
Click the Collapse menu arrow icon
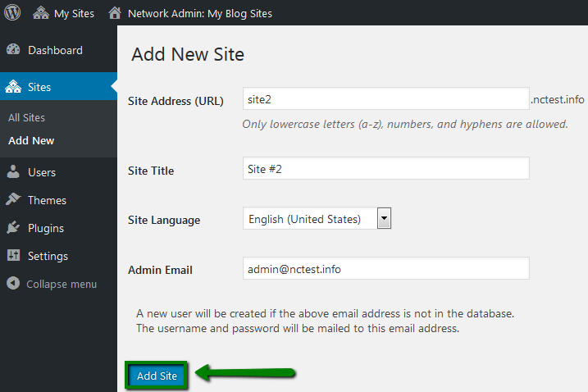point(13,283)
